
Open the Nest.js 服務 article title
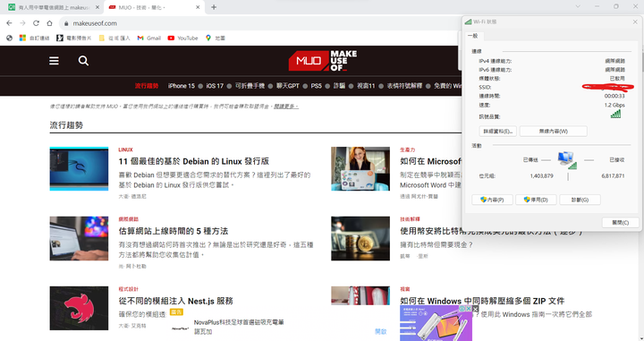(176, 301)
